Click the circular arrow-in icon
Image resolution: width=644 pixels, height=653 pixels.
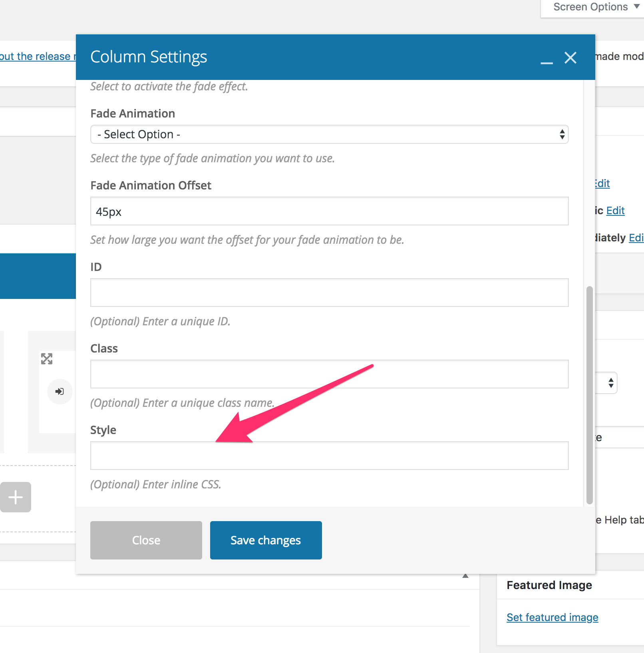pyautogui.click(x=60, y=392)
